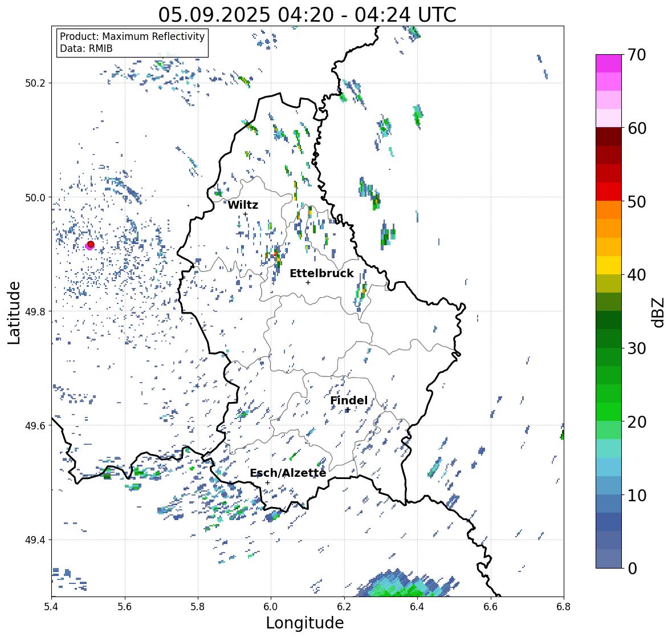The image size is (672, 637).
Task: Click the 5.8 longitude tick label
Action: click(x=198, y=607)
